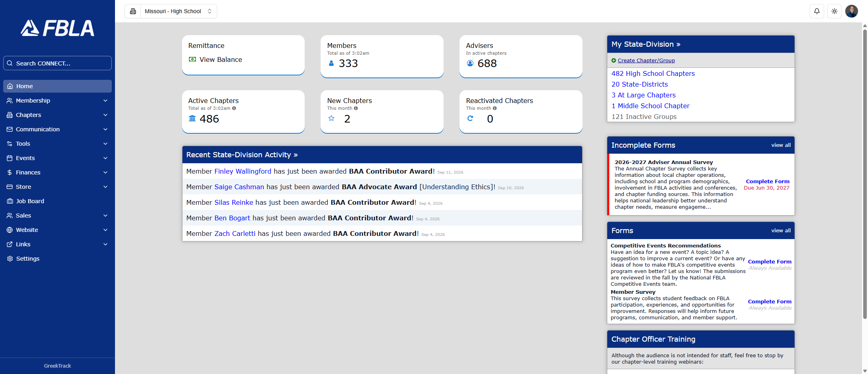Image resolution: width=868 pixels, height=374 pixels.
Task: Click info icon in New Chapters card
Action: [x=356, y=108]
